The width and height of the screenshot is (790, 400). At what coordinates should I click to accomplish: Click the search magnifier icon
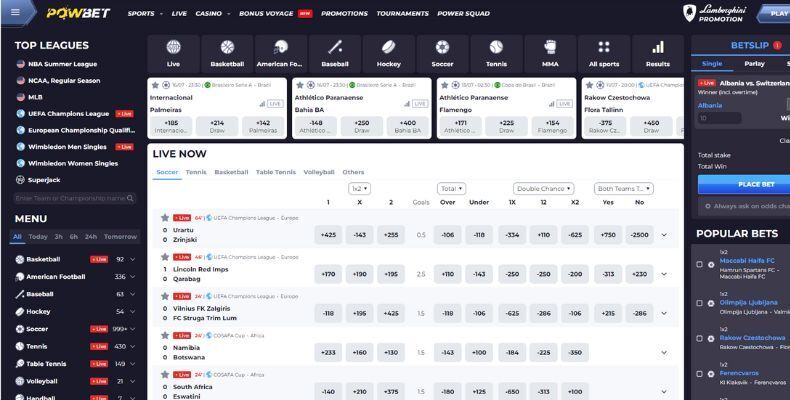tap(130, 198)
